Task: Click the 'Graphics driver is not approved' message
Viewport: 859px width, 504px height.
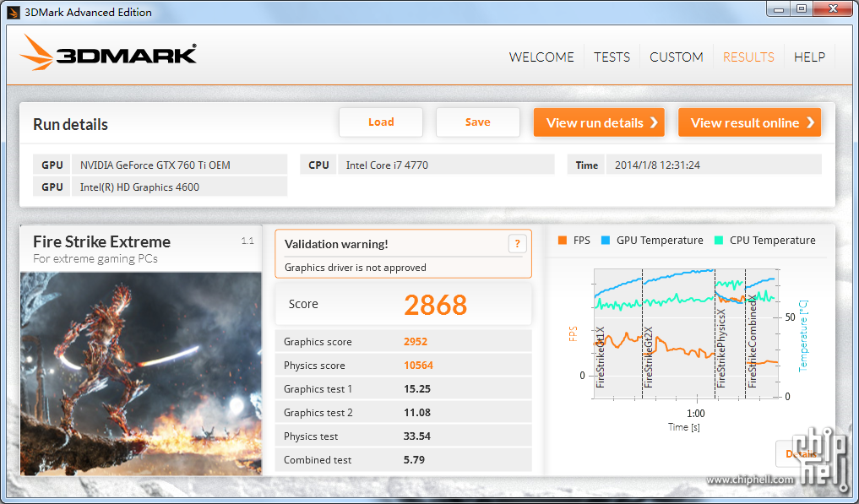Action: [355, 268]
